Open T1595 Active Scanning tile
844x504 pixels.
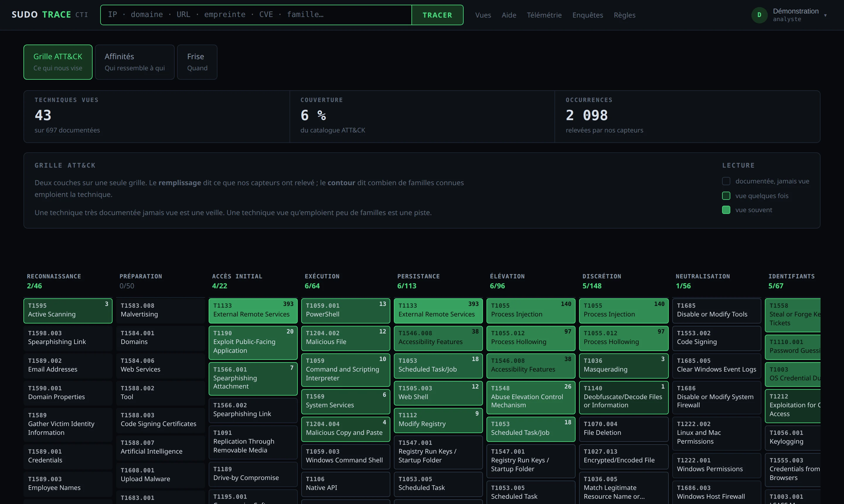click(68, 310)
